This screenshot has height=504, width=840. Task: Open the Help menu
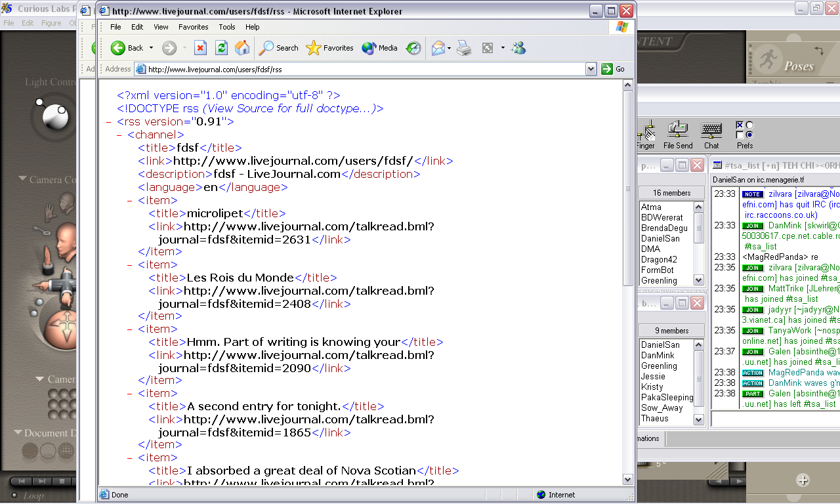click(x=253, y=27)
